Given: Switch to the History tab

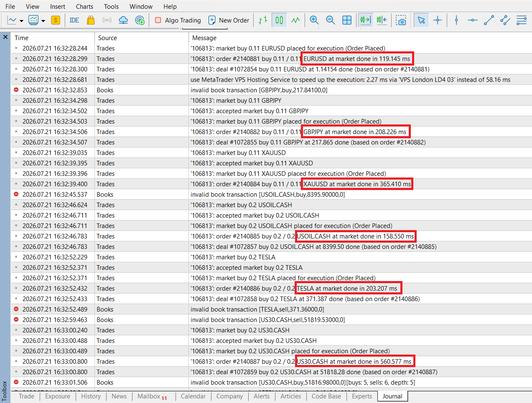Looking at the screenshot, I should 91,396.
